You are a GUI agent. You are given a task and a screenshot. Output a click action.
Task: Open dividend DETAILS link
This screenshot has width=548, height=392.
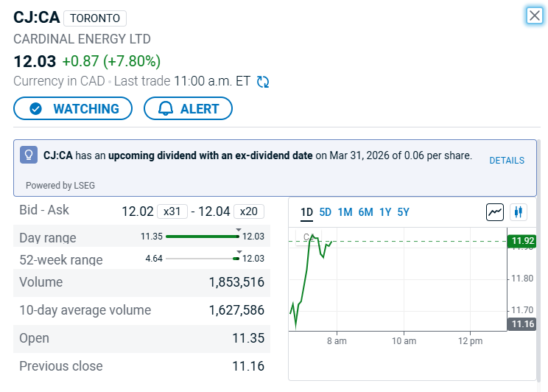(x=507, y=160)
